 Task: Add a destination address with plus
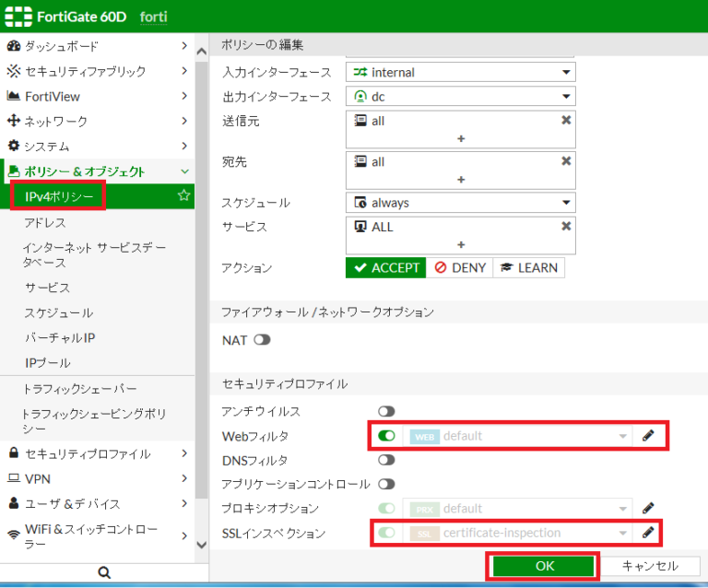461,180
